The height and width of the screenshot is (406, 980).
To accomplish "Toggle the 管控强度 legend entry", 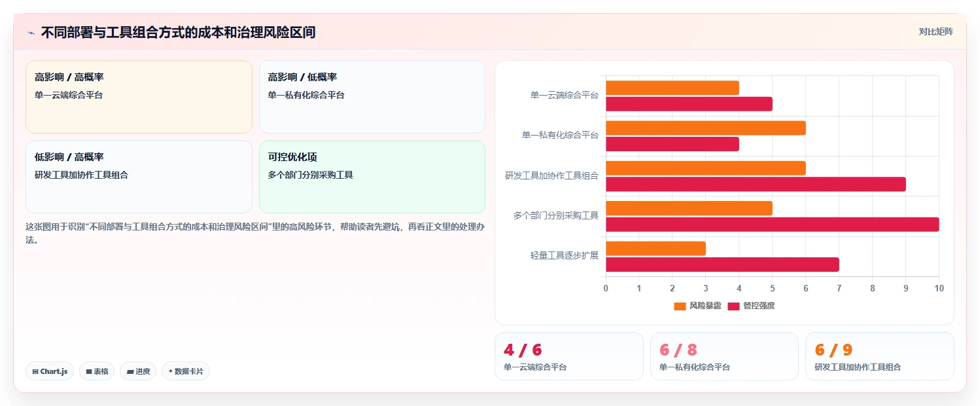I will (x=751, y=306).
